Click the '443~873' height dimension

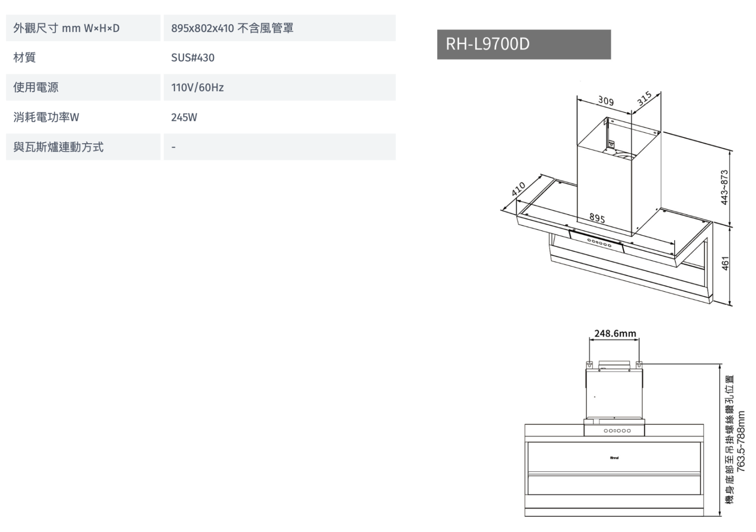click(x=724, y=187)
